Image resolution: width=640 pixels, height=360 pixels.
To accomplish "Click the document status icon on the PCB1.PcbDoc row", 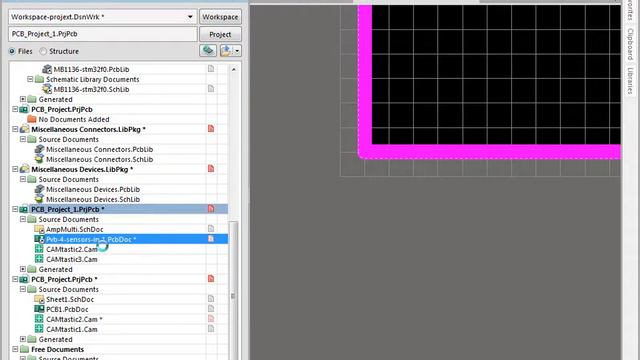I will (x=211, y=309).
